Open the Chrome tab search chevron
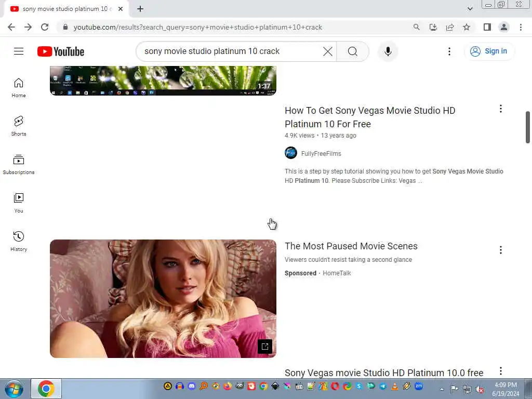This screenshot has width=532, height=399. pyautogui.click(x=470, y=9)
